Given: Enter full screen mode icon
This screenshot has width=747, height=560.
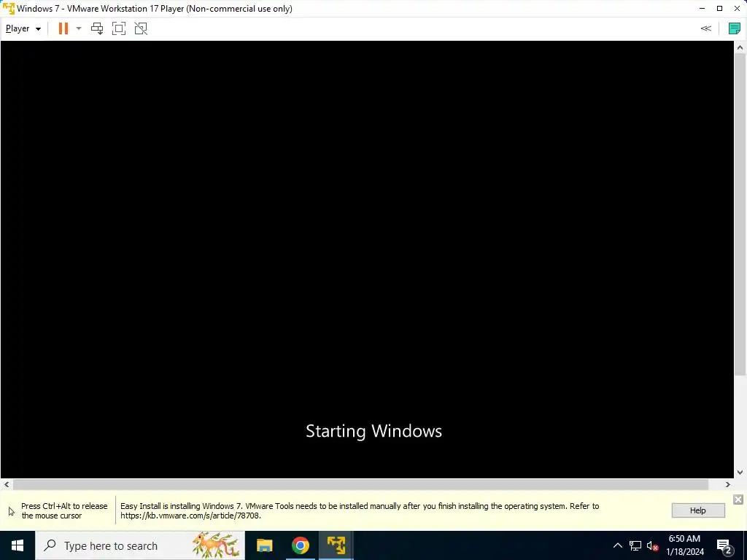Looking at the screenshot, I should 119,28.
